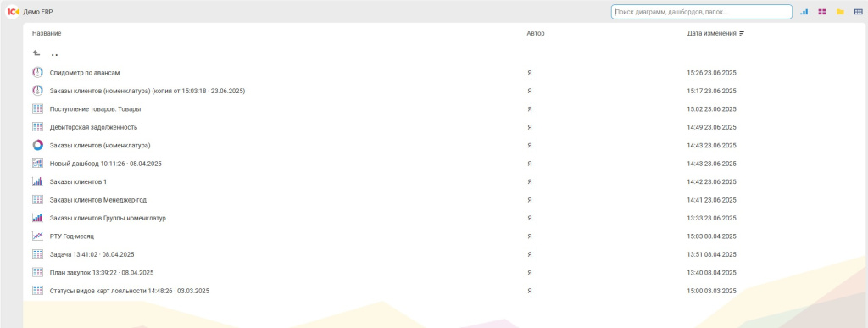868x328 pixels.
Task: Click the pink dashboard grid icon
Action: pyautogui.click(x=822, y=12)
